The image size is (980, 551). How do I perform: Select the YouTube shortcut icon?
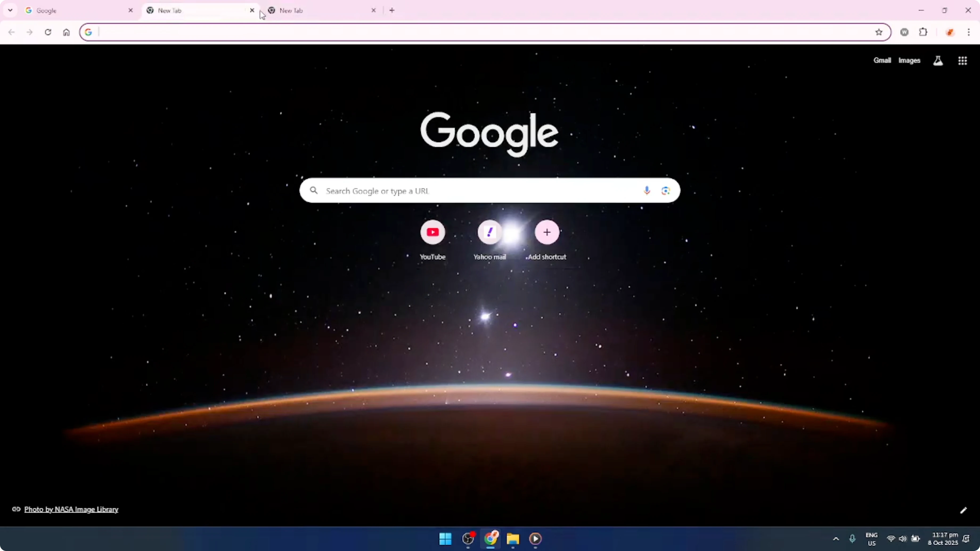click(433, 232)
